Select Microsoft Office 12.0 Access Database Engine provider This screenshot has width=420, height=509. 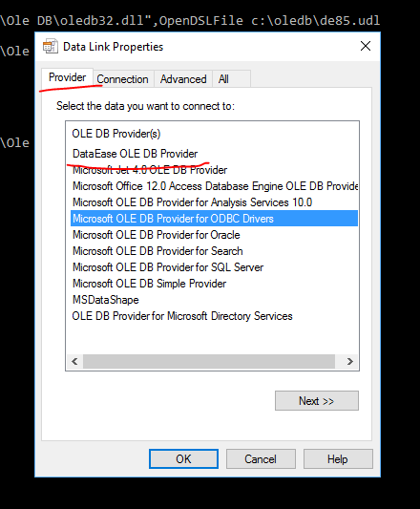tap(215, 186)
